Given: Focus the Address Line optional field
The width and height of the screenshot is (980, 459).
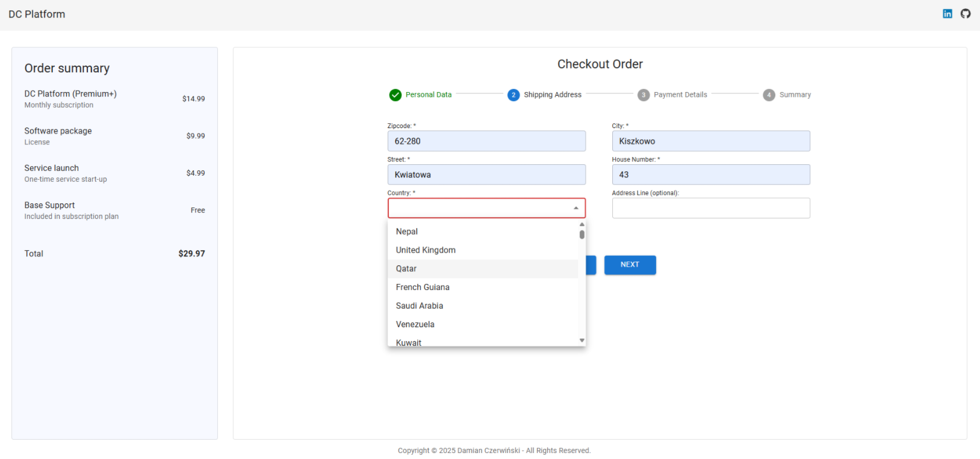Looking at the screenshot, I should point(710,208).
